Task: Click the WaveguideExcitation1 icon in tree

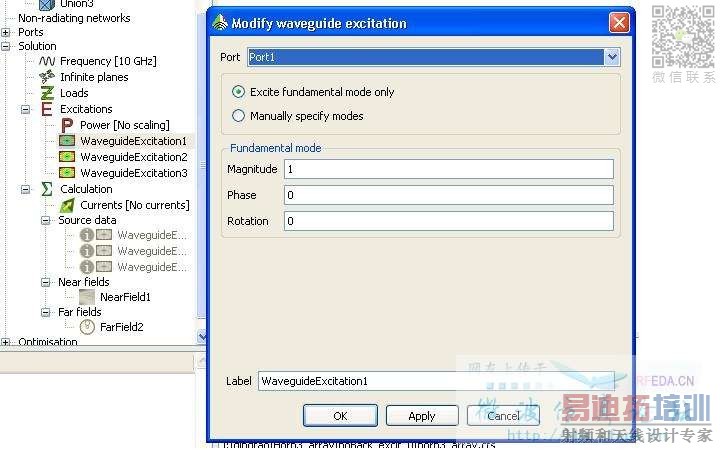Action: (x=67, y=141)
